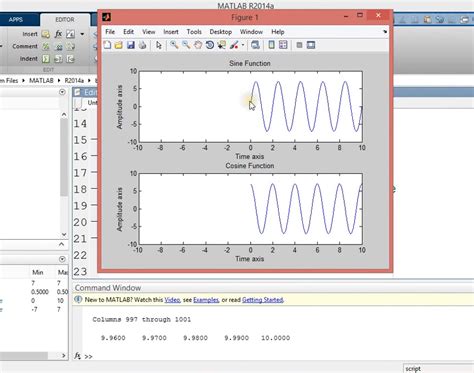Click the R2014a folder in address path

click(x=74, y=80)
